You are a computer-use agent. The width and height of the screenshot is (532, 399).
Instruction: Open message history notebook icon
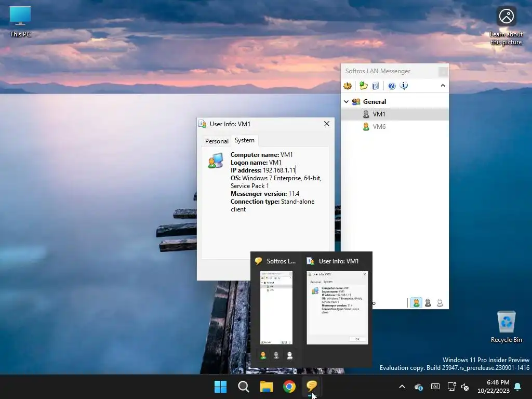tap(375, 86)
